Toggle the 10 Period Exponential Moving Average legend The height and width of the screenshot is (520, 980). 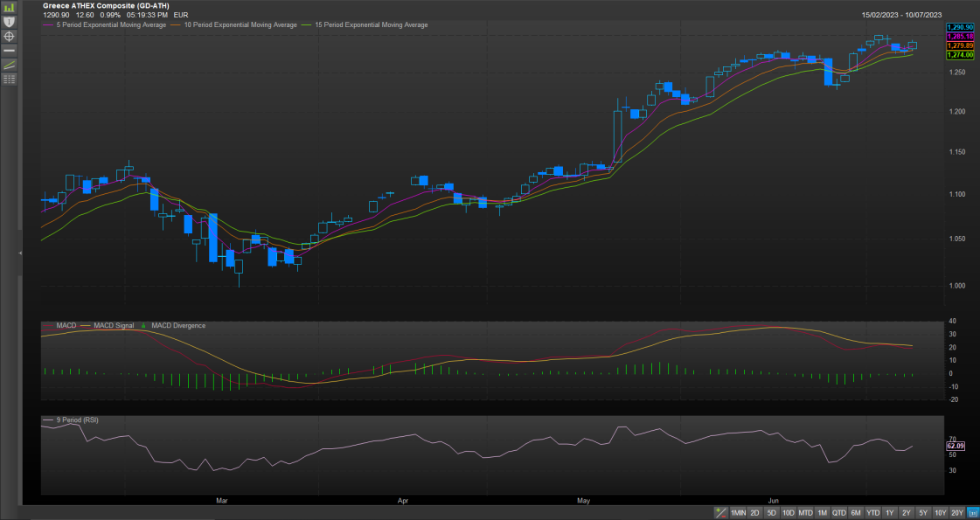[x=240, y=25]
